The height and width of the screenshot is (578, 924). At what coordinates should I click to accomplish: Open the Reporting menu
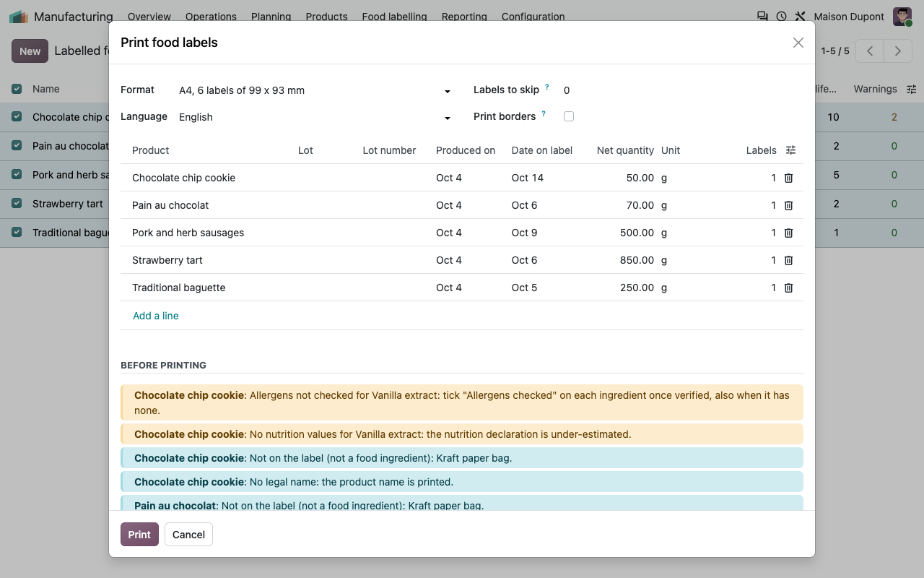tap(464, 17)
